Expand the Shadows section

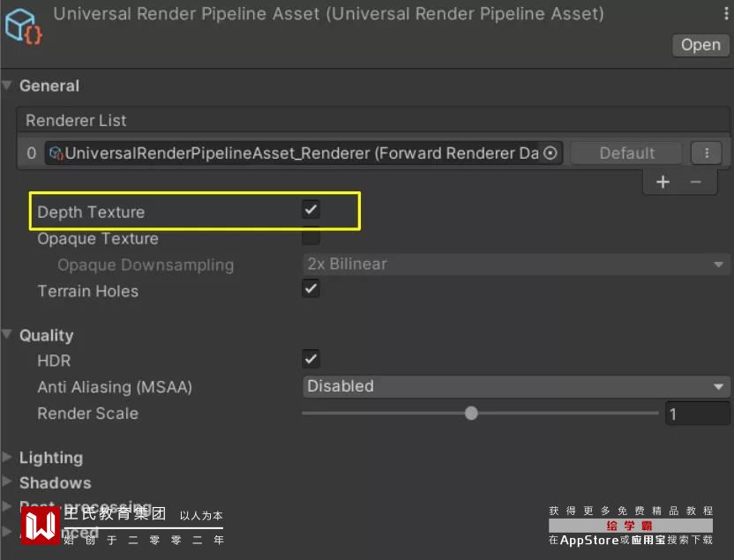(8, 482)
